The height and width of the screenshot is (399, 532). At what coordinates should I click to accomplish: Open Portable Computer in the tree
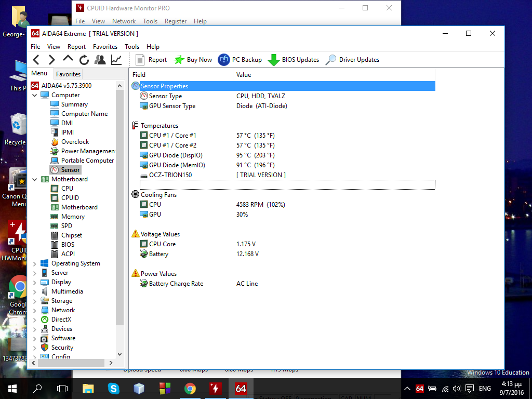pyautogui.click(x=87, y=161)
